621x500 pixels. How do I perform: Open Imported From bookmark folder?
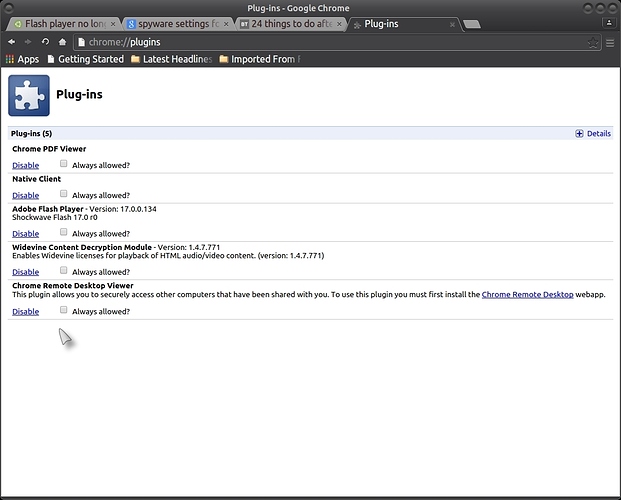(x=260, y=59)
